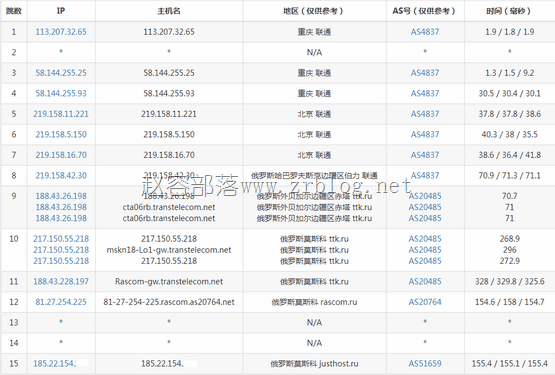Open the blue 185.22.154 IP link in hop 15
This screenshot has width=555, height=375.
(55, 364)
